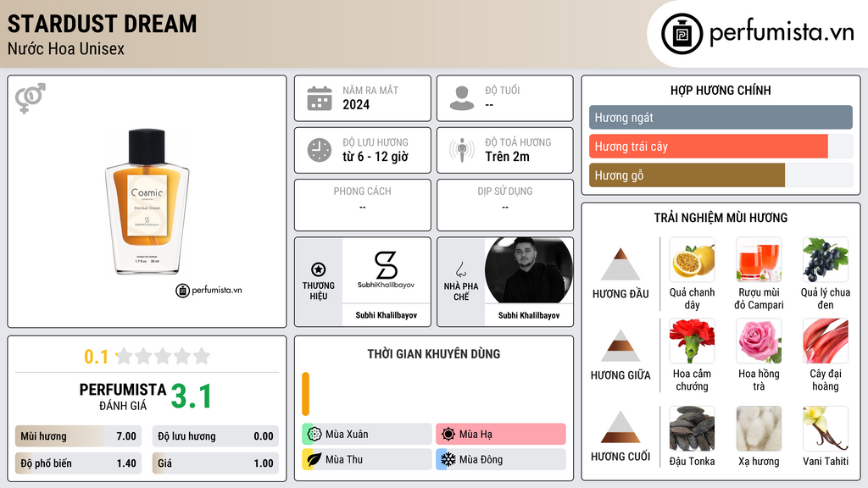The height and width of the screenshot is (488, 868).
Task: Click the Dịp sử dụng card
Action: [505, 205]
